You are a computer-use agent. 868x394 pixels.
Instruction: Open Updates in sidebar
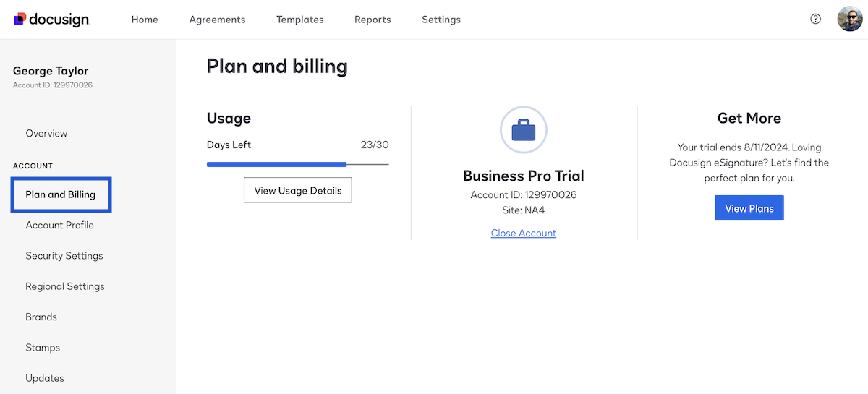click(x=45, y=378)
